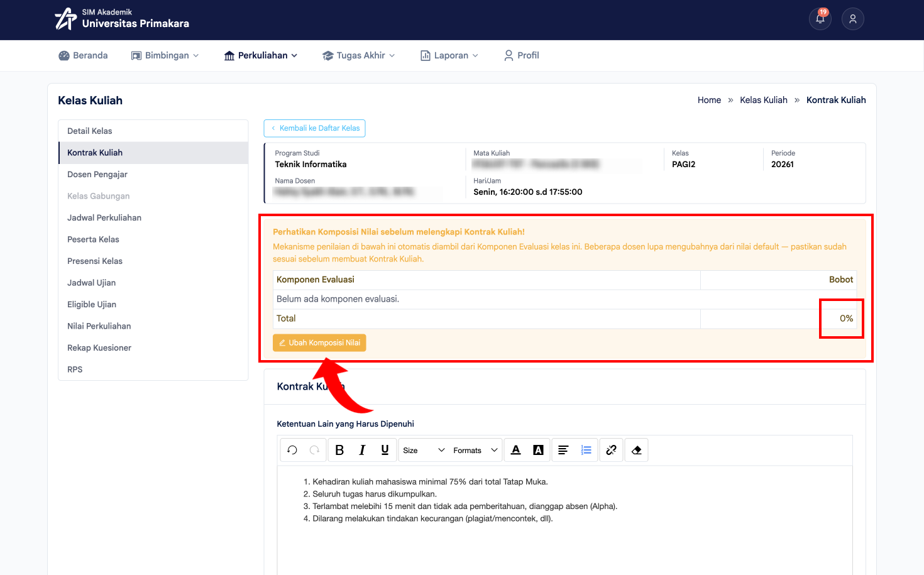Expand the Perkuliahan menu

click(x=261, y=55)
